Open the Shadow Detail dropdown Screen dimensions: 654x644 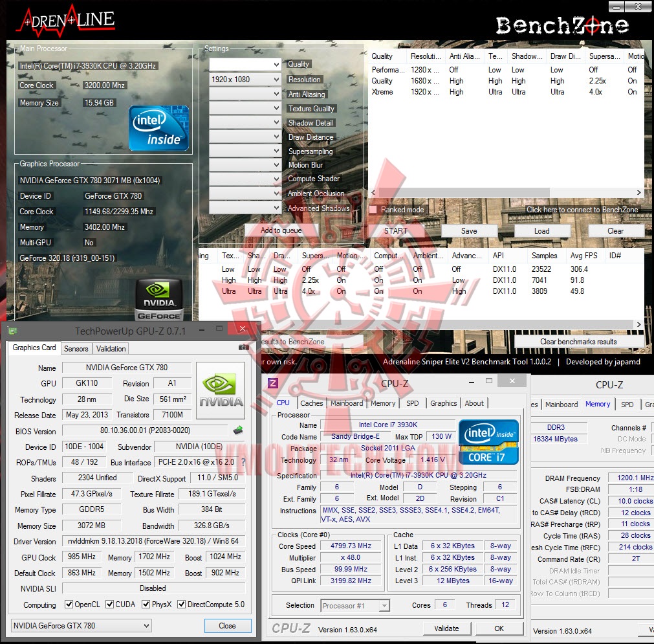click(x=245, y=122)
